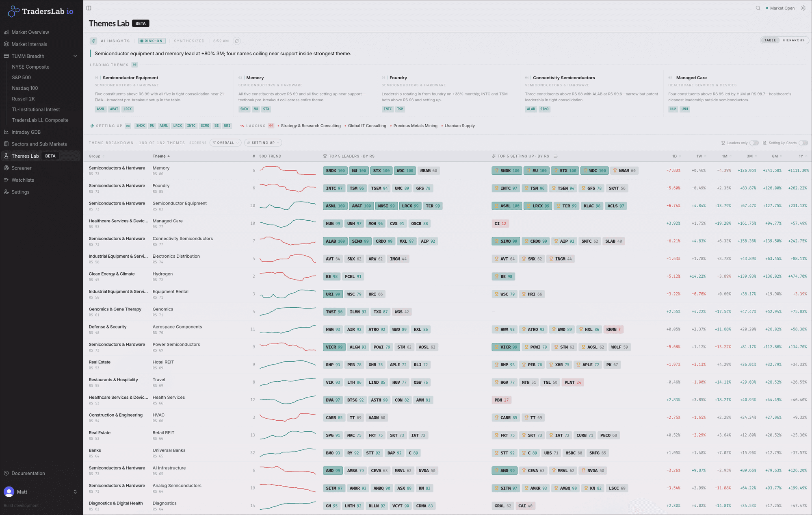The image size is (812, 515).
Task: Sort by 1Y performance column
Action: pyautogui.click(x=802, y=156)
